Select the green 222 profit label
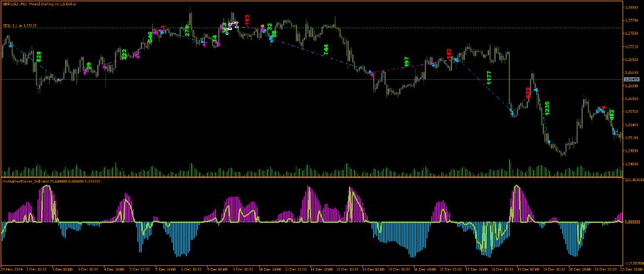This screenshot has width=644, height=274. 124,54
